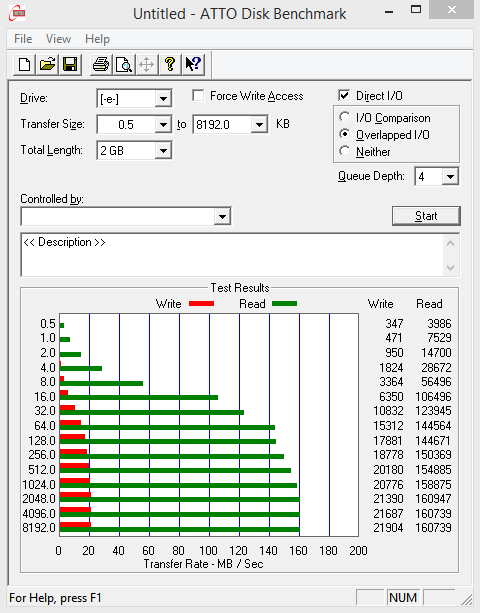Open a saved benchmark file icon
The image size is (480, 613).
coord(47,64)
